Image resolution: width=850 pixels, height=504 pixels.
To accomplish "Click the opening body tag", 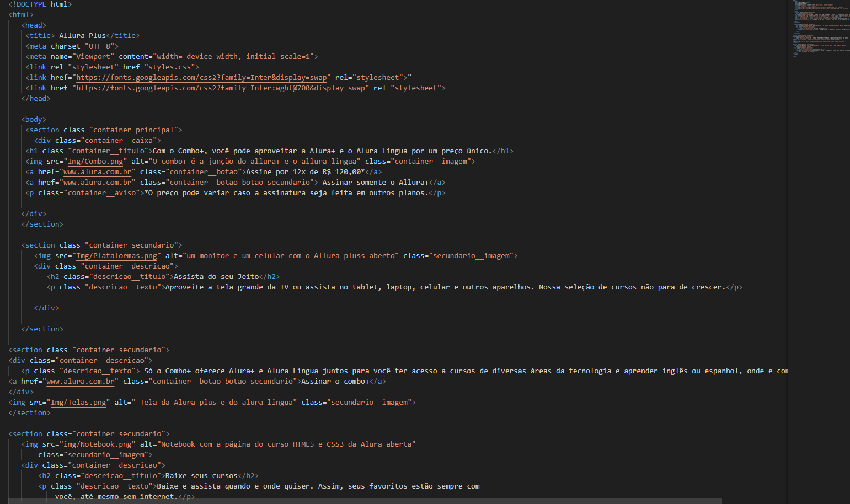I will click(x=34, y=120).
